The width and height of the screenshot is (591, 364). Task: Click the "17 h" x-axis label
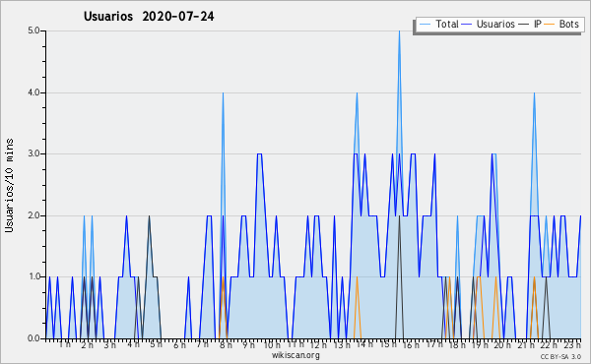434,344
